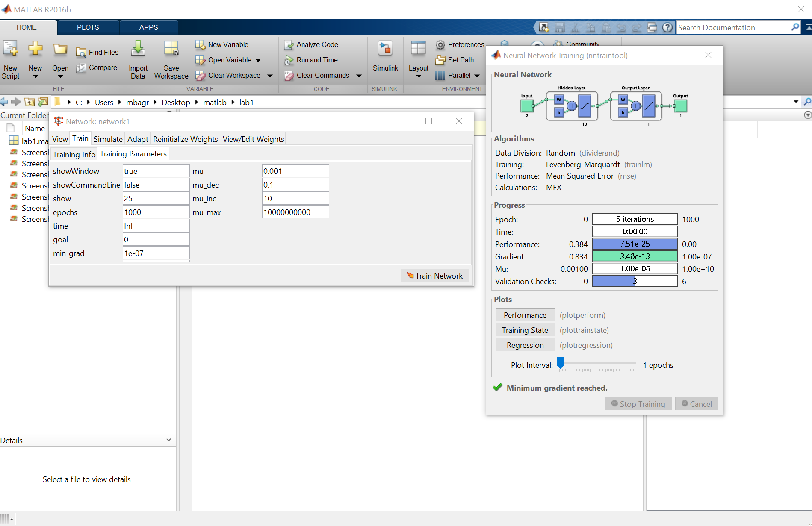The height and width of the screenshot is (526, 812).
Task: Expand the address bar history dropdown
Action: pyautogui.click(x=796, y=102)
